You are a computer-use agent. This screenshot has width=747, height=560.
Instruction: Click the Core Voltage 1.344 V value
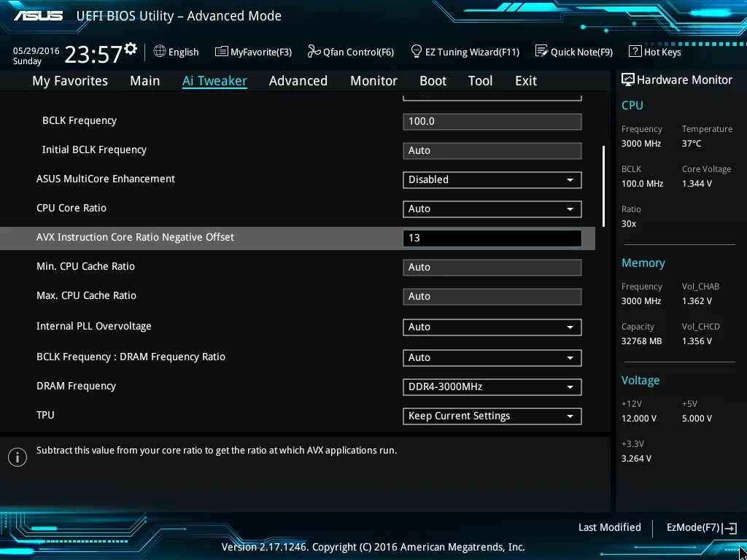coord(697,183)
